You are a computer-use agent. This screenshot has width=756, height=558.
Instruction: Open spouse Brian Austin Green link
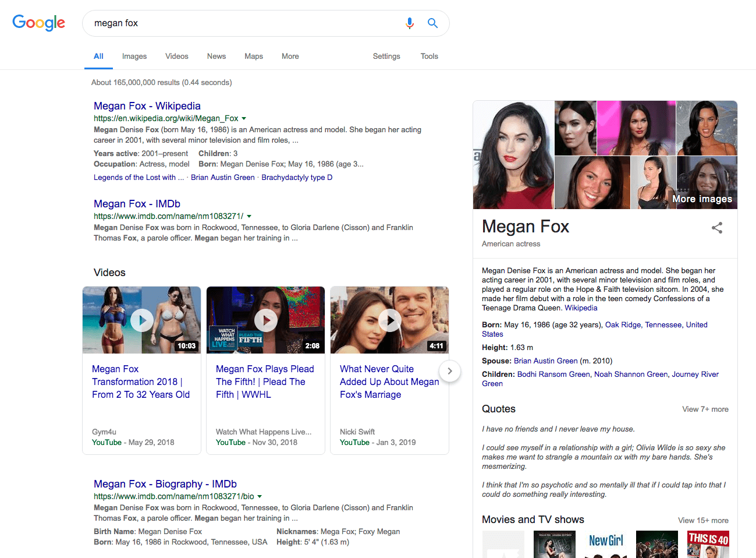(546, 361)
